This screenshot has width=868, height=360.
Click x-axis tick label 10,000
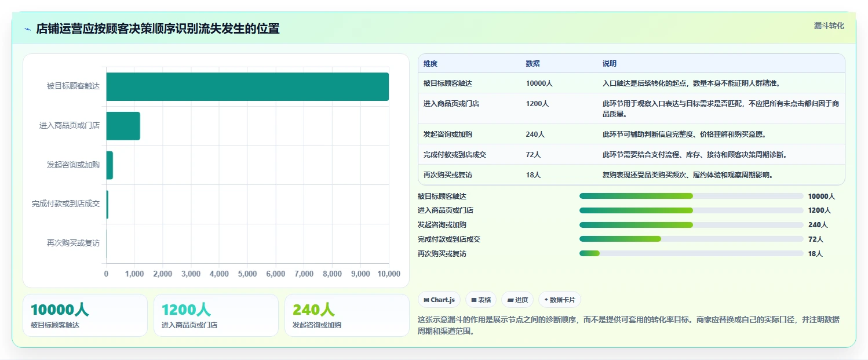(388, 274)
